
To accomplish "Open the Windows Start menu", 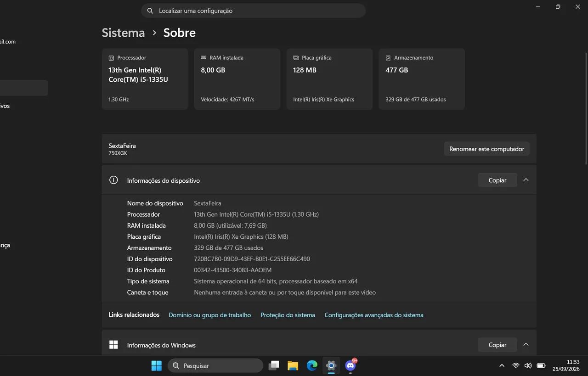I will click(157, 365).
